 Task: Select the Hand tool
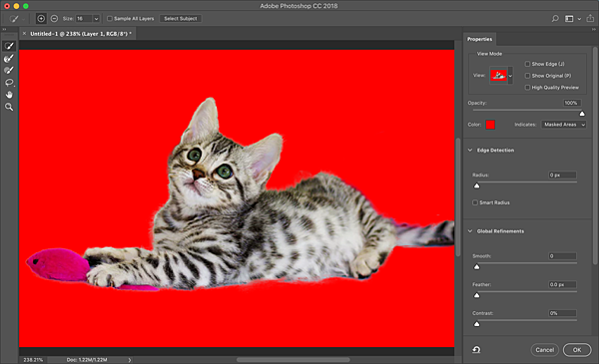(x=9, y=95)
